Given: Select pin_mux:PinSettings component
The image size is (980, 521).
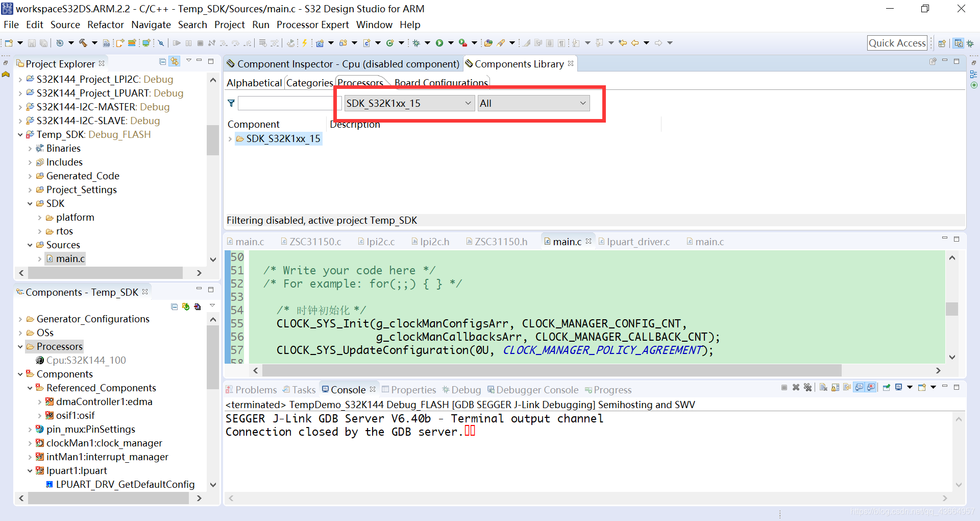Looking at the screenshot, I should 86,430.
